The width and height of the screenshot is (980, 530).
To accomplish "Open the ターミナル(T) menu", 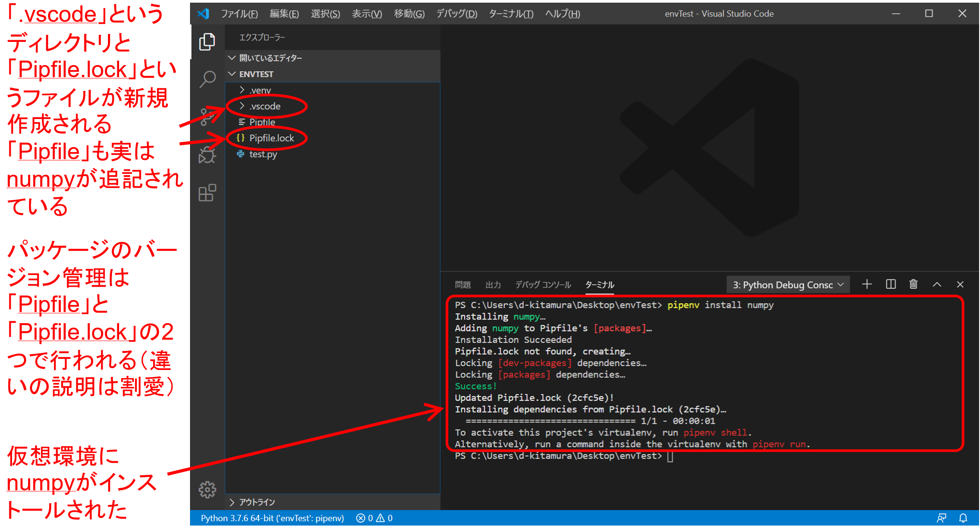I will 511,14.
